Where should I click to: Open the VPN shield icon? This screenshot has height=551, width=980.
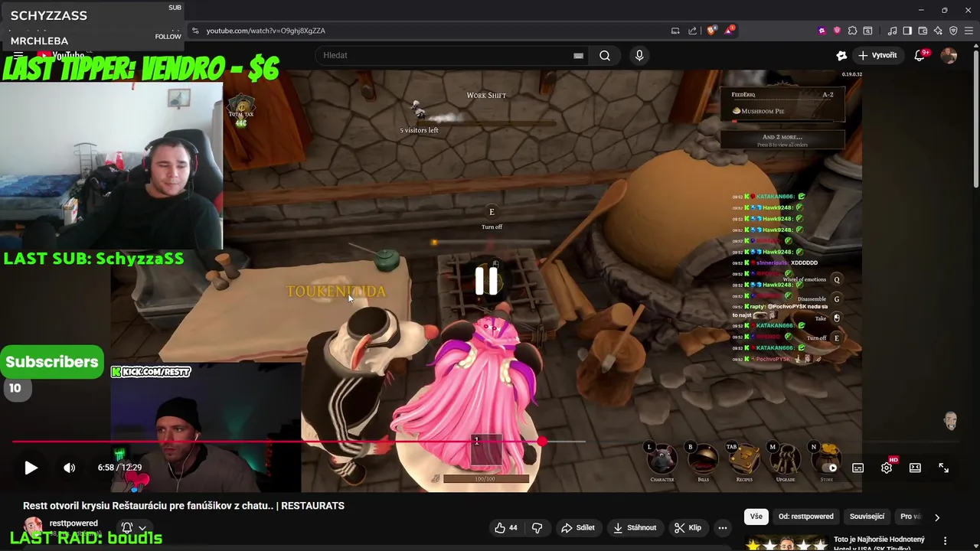[x=953, y=31]
